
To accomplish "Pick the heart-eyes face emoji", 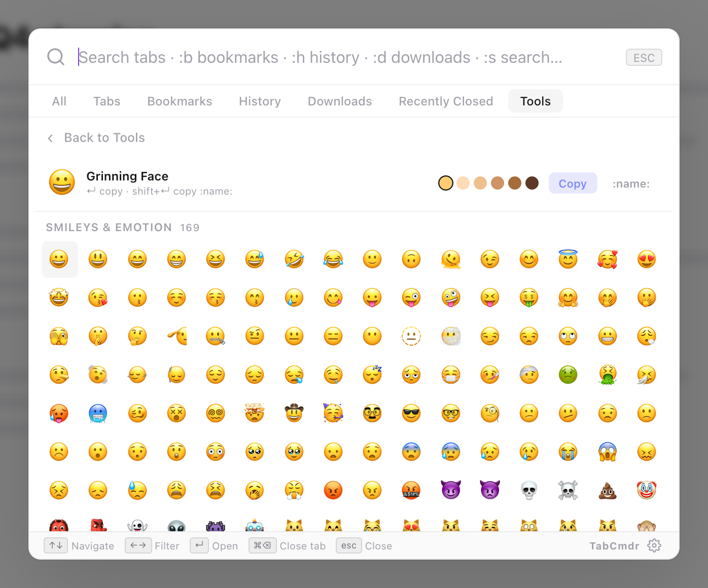I will click(x=647, y=260).
